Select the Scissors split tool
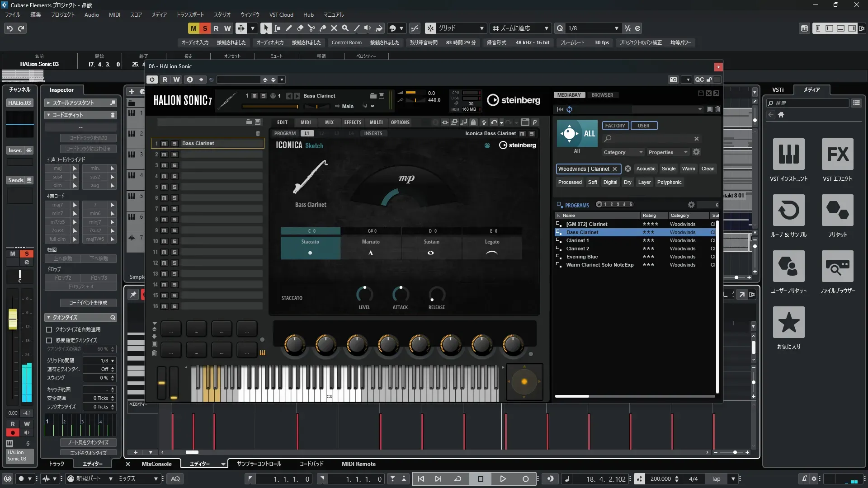This screenshot has width=868, height=488. 311,28
